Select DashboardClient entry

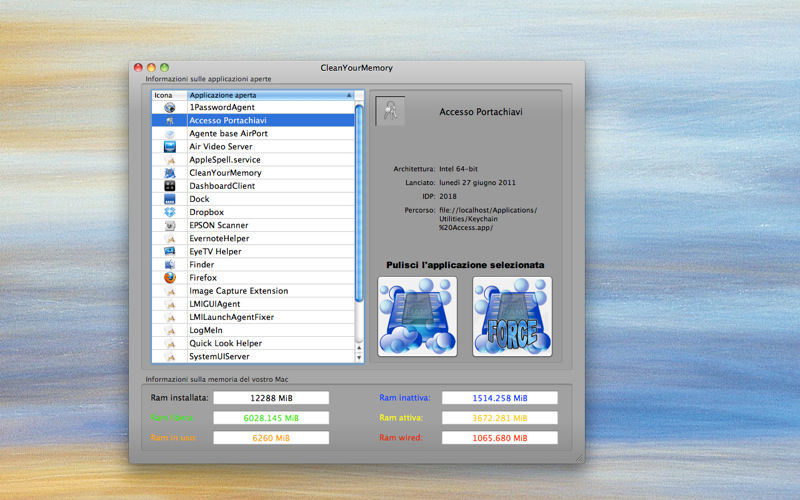(x=253, y=186)
